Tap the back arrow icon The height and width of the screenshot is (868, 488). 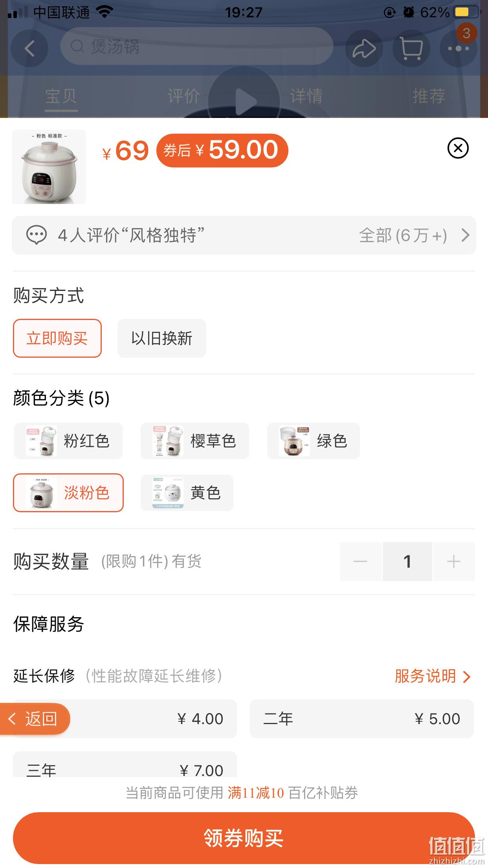pos(29,48)
